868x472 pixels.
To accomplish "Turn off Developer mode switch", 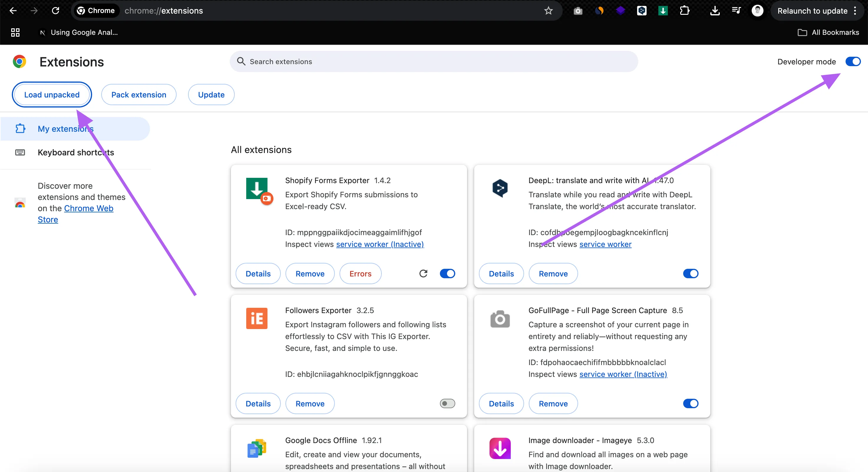I will click(x=853, y=61).
